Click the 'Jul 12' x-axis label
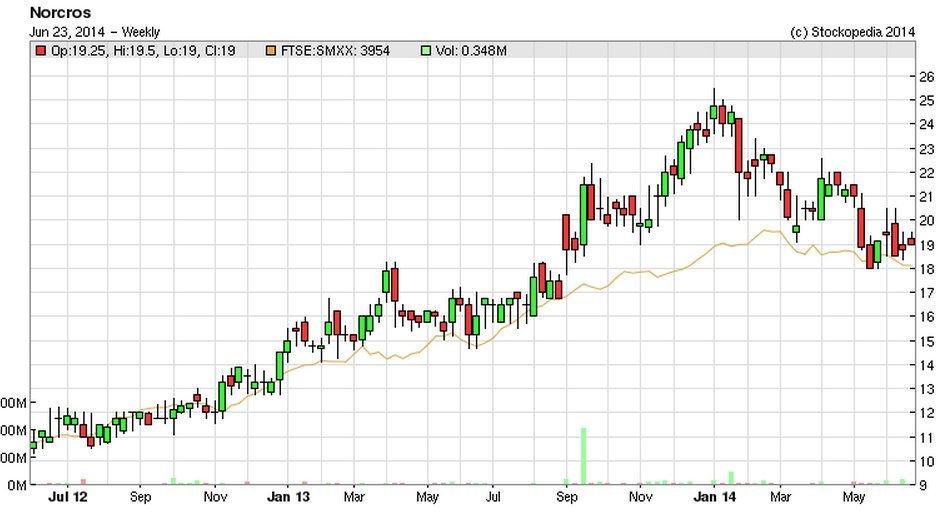 [67, 497]
